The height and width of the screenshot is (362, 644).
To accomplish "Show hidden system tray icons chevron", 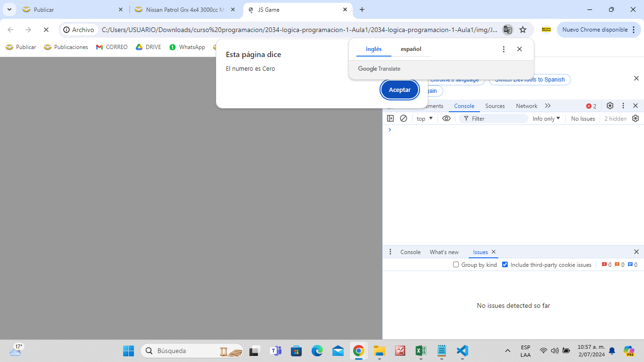I will click(508, 351).
